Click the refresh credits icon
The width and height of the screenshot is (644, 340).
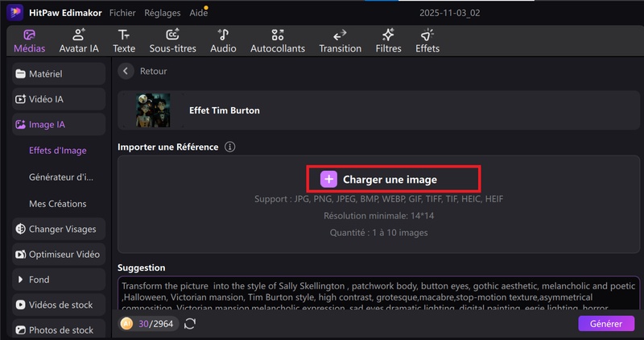pyautogui.click(x=190, y=324)
